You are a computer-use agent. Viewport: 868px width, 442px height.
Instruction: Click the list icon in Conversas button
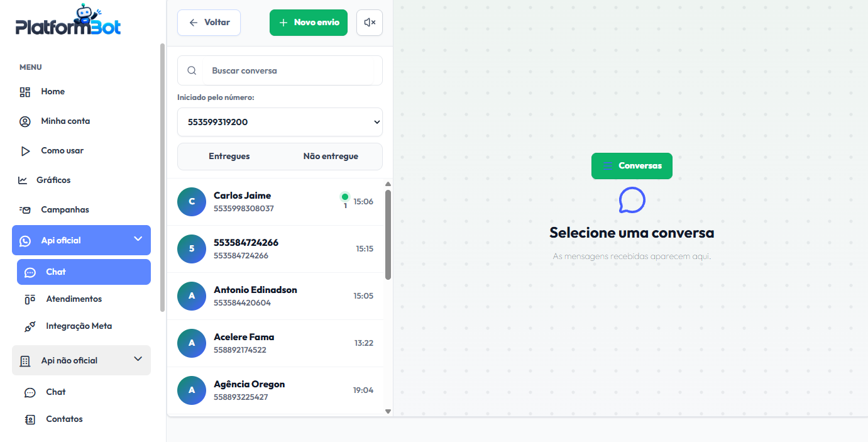607,166
